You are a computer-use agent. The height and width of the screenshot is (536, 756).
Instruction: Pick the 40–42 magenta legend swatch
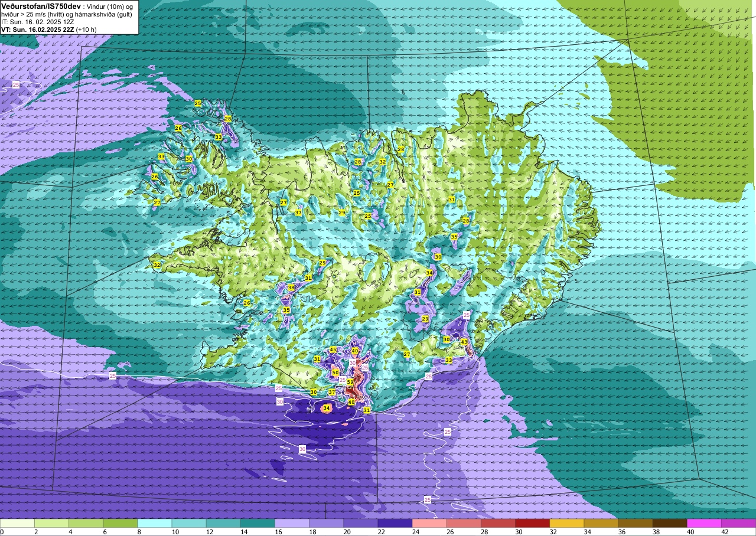[x=704, y=523]
